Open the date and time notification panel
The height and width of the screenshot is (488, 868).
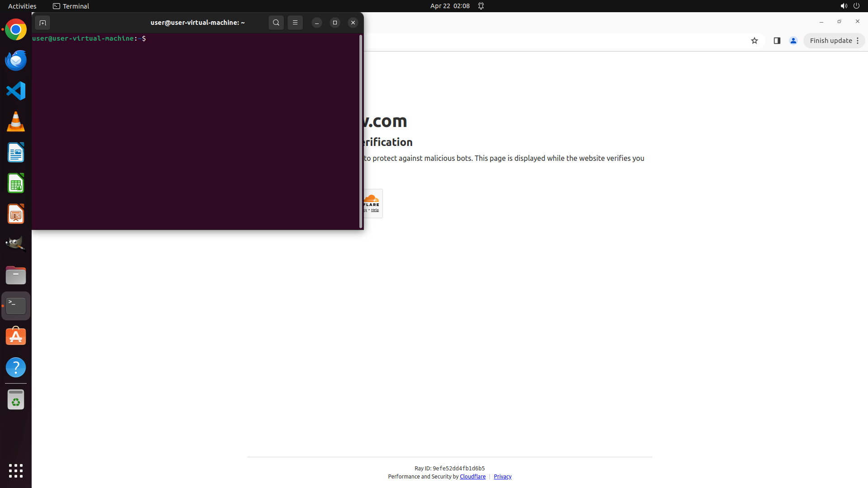click(450, 6)
